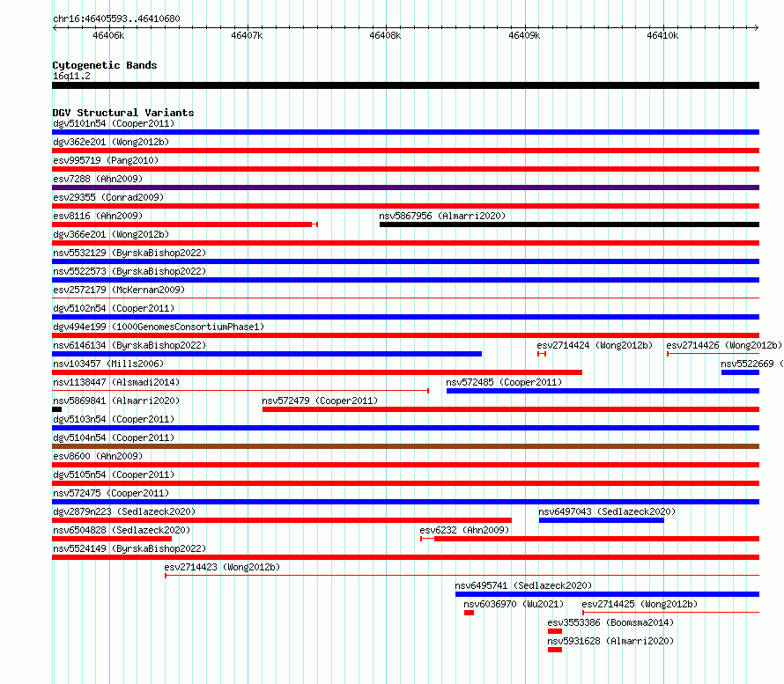
Task: Open nsv5524149 (ByrskaBishop2022) label
Action: [129, 548]
